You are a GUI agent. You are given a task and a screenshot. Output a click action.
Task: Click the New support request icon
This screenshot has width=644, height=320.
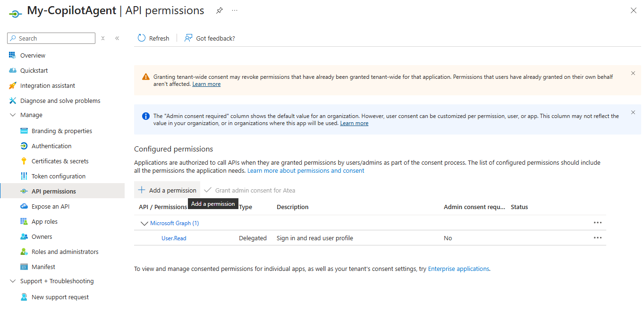coord(24,297)
